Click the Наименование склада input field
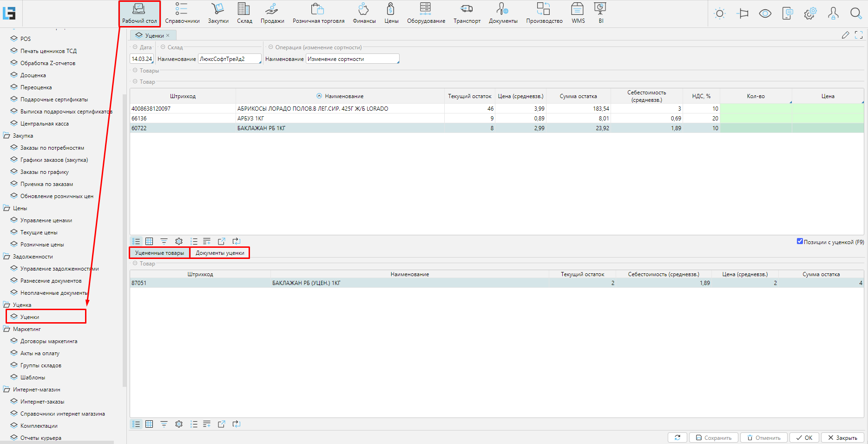This screenshot has height=444, width=868. pos(229,59)
